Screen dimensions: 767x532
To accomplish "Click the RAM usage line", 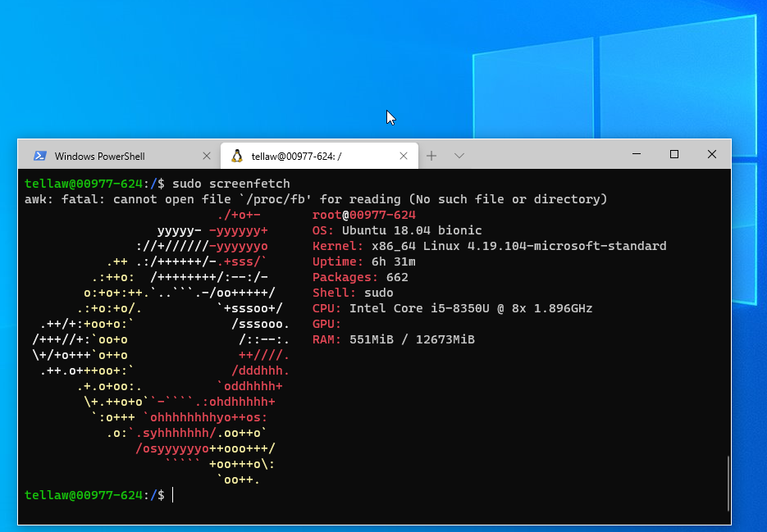I will [x=393, y=339].
